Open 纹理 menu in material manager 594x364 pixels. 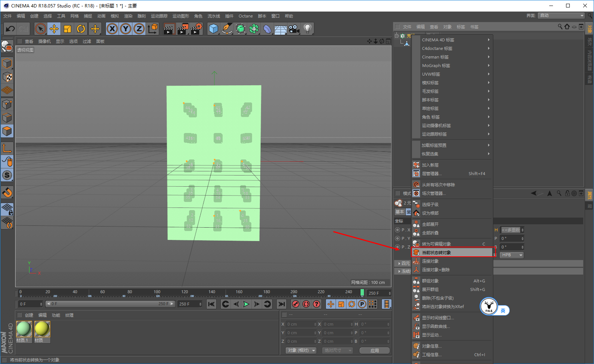pyautogui.click(x=69, y=315)
